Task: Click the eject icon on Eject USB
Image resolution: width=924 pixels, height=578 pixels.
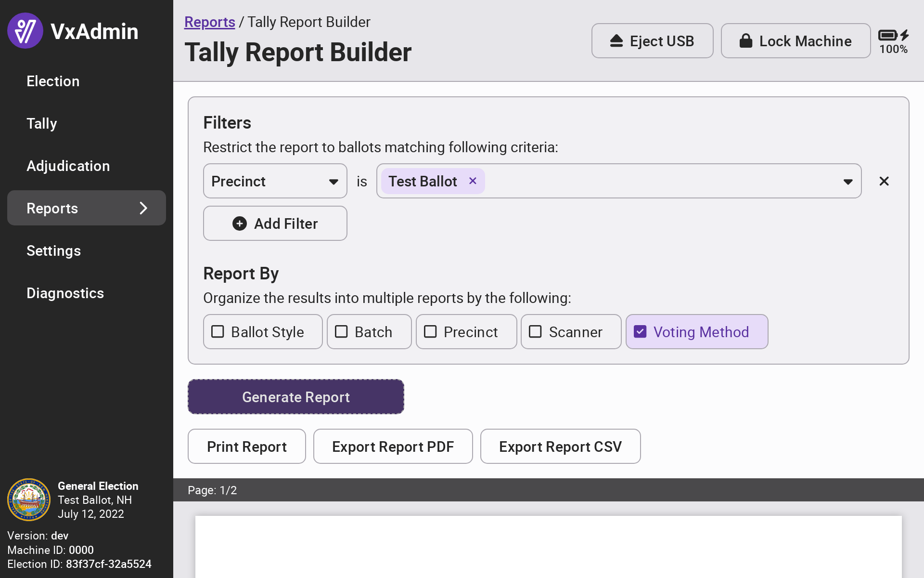Action: tap(616, 41)
